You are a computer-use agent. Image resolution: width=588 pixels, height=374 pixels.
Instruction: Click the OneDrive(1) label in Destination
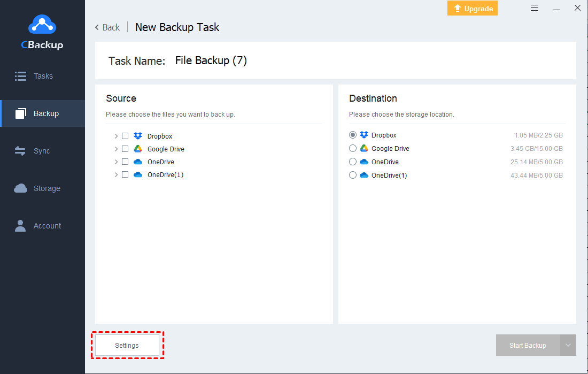click(389, 175)
